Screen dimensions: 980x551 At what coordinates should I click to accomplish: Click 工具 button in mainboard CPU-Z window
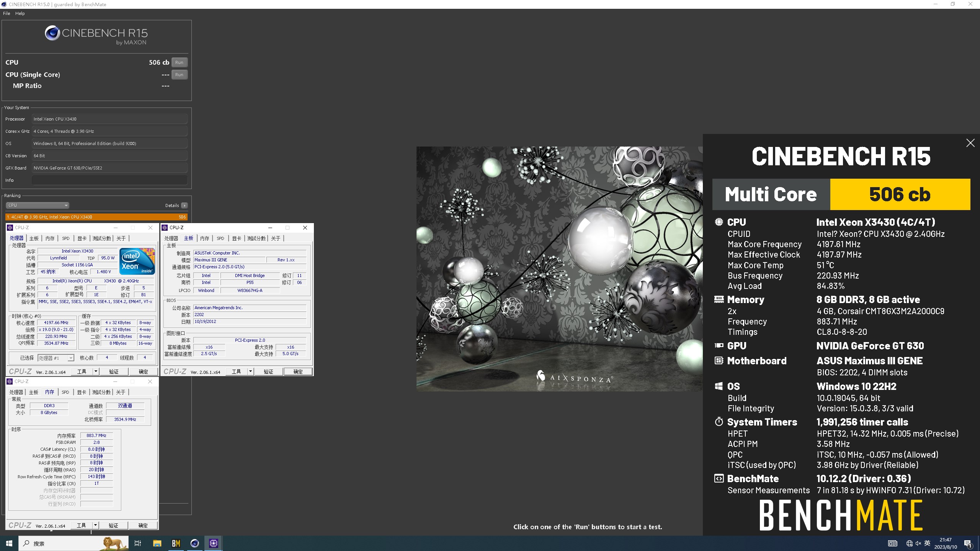tap(237, 372)
